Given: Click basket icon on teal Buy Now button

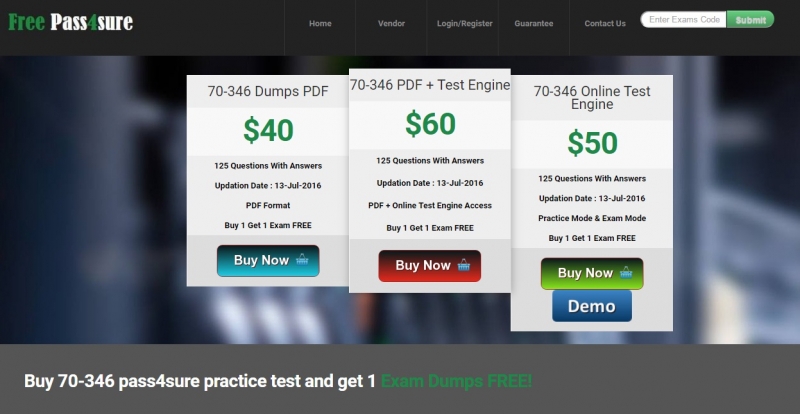Looking at the screenshot, I should (x=302, y=259).
